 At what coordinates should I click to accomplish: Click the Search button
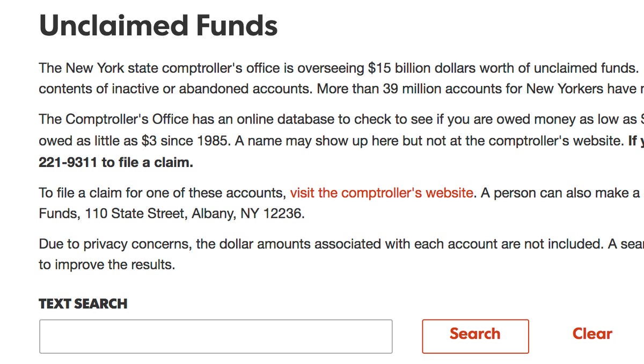tap(475, 336)
